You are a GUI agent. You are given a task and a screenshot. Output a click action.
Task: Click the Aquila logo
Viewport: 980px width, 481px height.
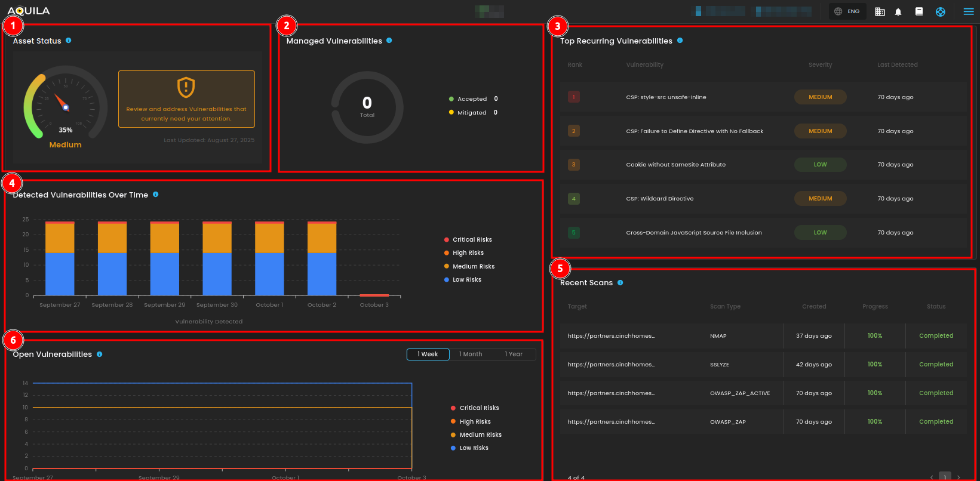pyautogui.click(x=29, y=11)
